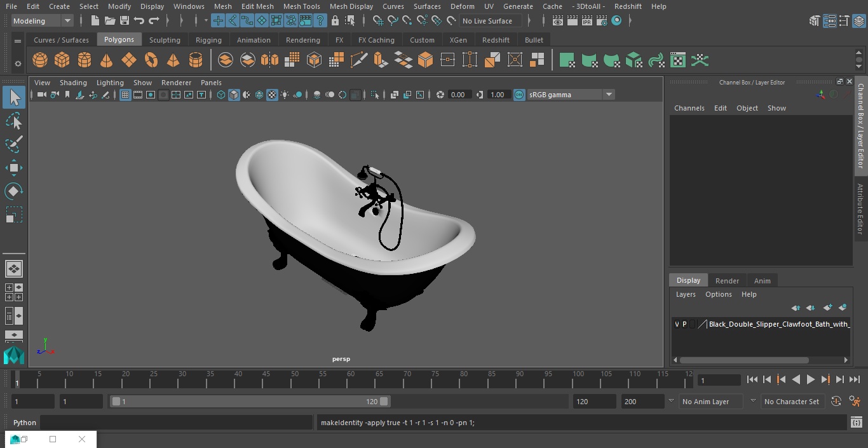The image size is (868, 448).
Task: Click the layer list horizontal scrollbar
Action: (744, 360)
